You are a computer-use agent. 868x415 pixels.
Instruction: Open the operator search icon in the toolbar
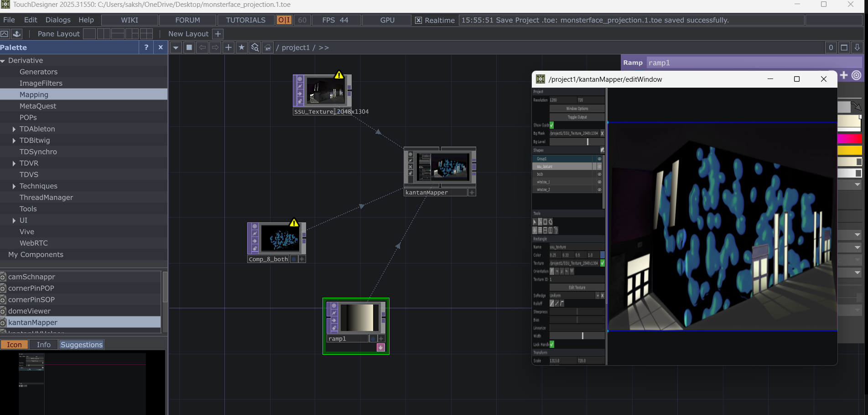255,47
